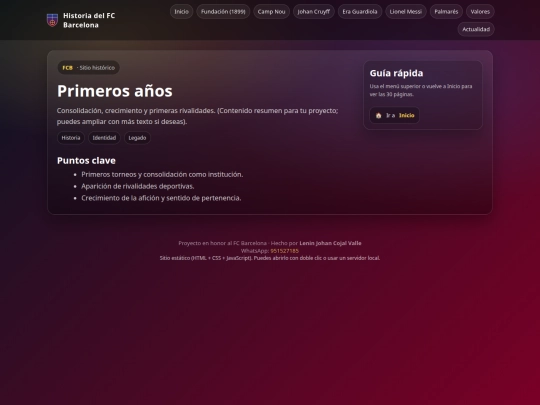The height and width of the screenshot is (405, 540).
Task: Click the WhatsApp number 951527185
Action: (x=284, y=251)
